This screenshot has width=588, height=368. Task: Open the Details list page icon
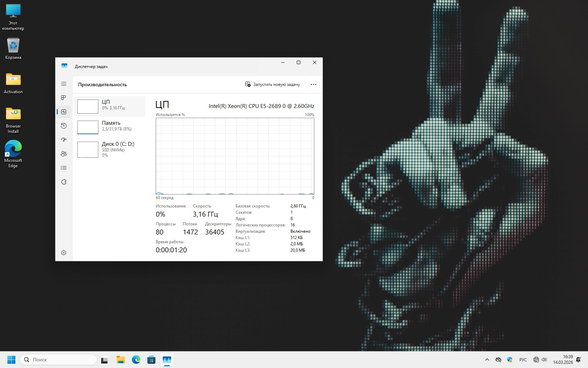[x=64, y=168]
